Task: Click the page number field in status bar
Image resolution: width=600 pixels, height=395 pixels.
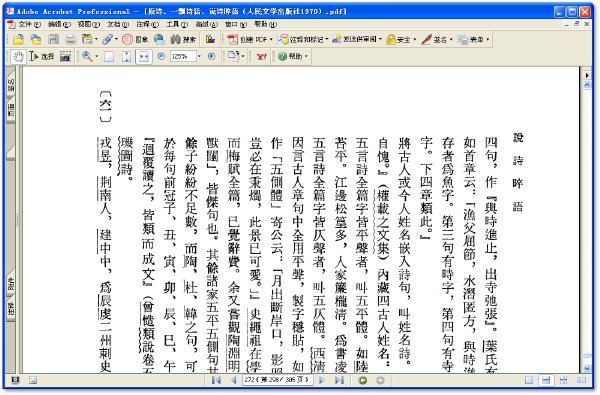Action: pos(277,380)
